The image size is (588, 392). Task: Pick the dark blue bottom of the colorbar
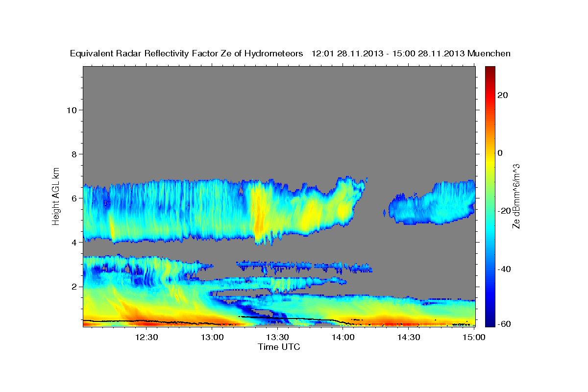click(x=490, y=322)
